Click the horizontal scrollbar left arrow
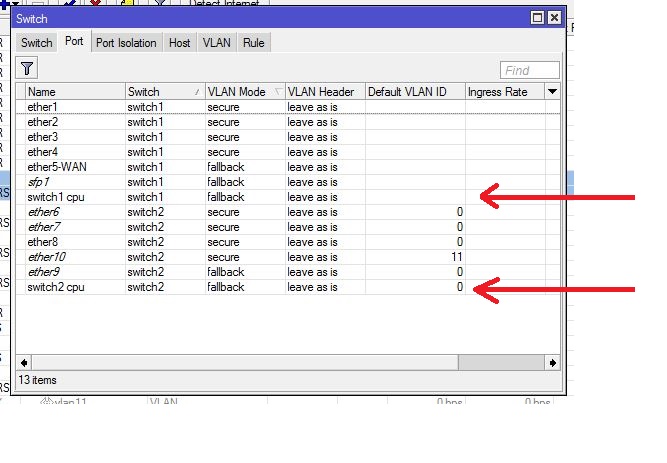The width and height of the screenshot is (667, 463). coord(24,363)
